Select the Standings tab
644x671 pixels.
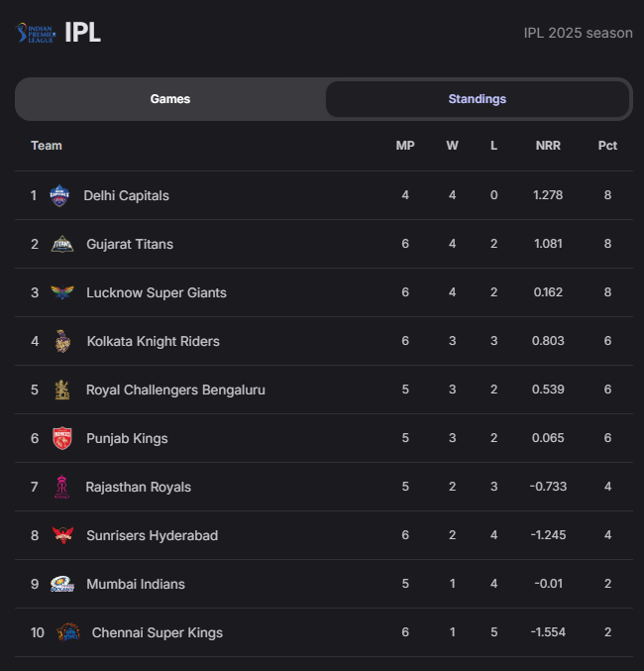click(478, 99)
